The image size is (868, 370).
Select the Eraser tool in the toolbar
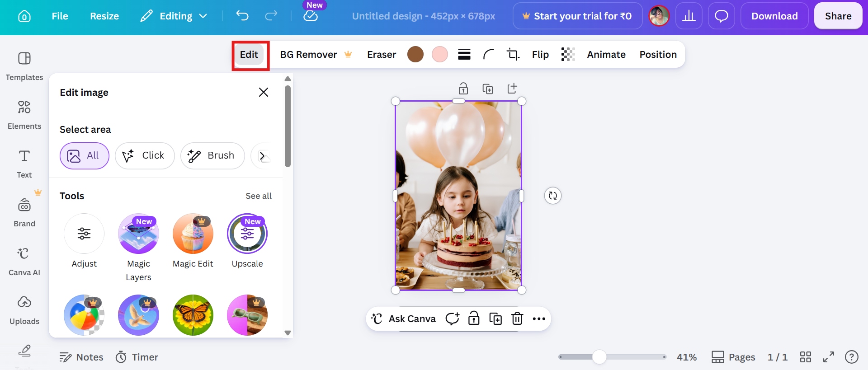[x=382, y=55]
